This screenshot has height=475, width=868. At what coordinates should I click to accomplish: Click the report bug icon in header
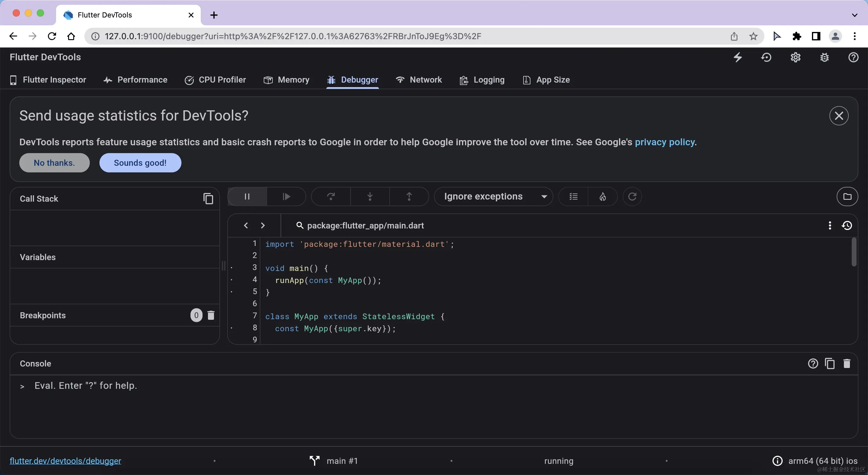tap(825, 57)
